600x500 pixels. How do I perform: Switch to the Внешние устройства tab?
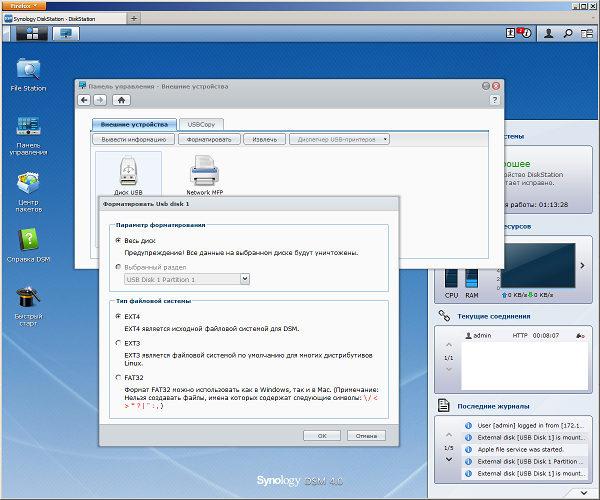pos(134,124)
